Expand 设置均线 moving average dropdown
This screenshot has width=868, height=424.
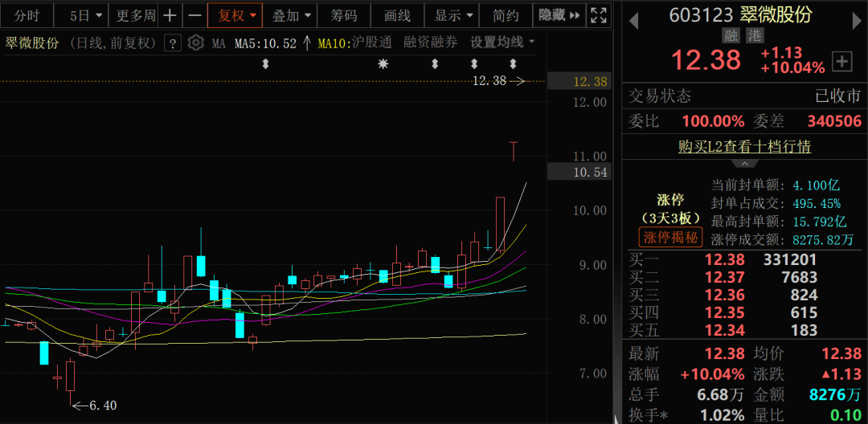(x=502, y=42)
